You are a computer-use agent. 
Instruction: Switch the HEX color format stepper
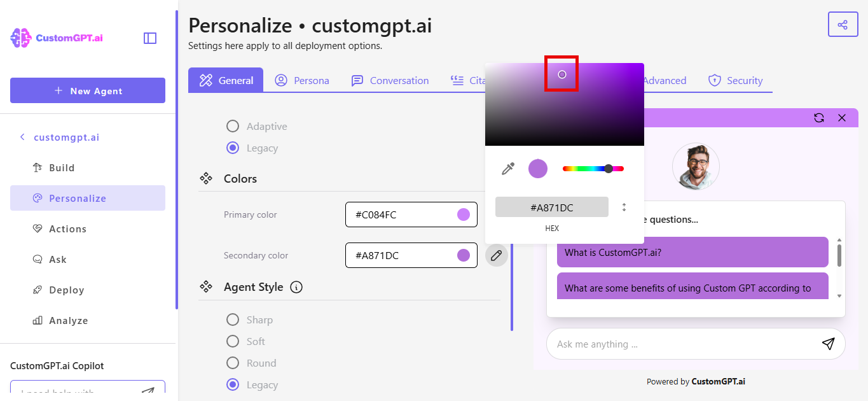[624, 206]
